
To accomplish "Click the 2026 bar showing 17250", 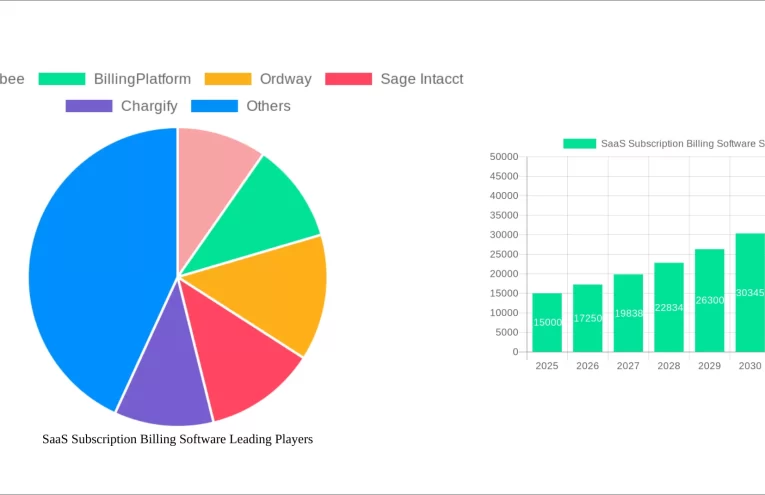I will (x=587, y=318).
